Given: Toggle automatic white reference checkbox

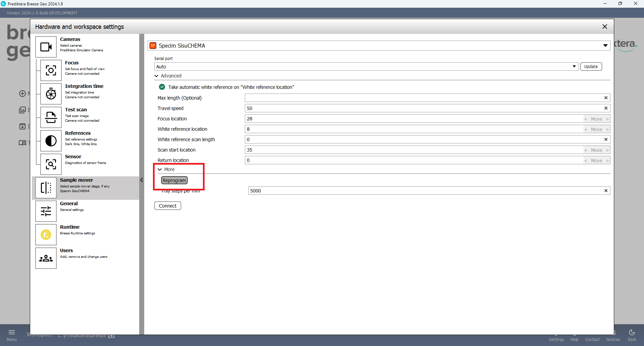Looking at the screenshot, I should click(162, 87).
